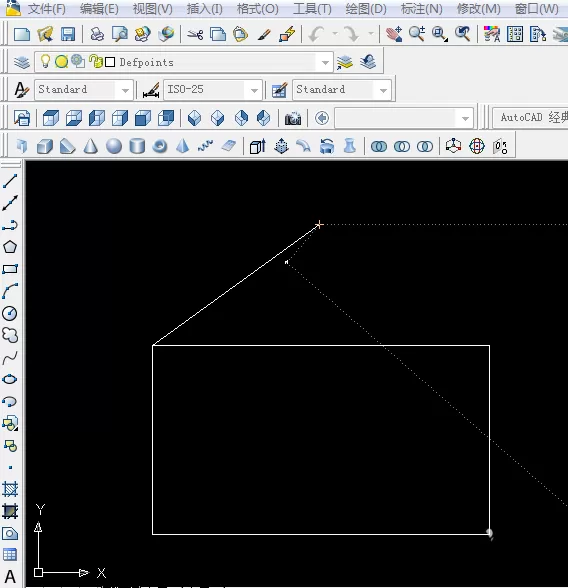Image resolution: width=568 pixels, height=588 pixels.
Task: Open the 绘图(D) menu
Action: pyautogui.click(x=366, y=9)
